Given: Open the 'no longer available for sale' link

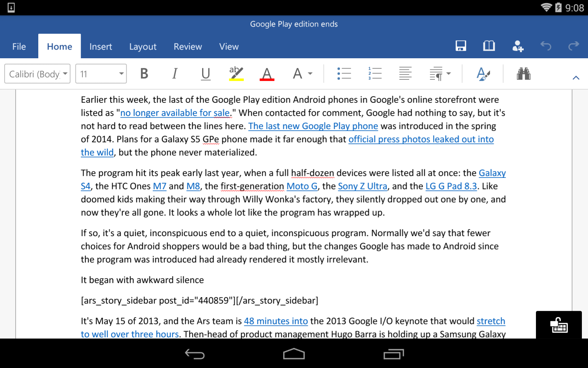Looking at the screenshot, I should coord(175,112).
